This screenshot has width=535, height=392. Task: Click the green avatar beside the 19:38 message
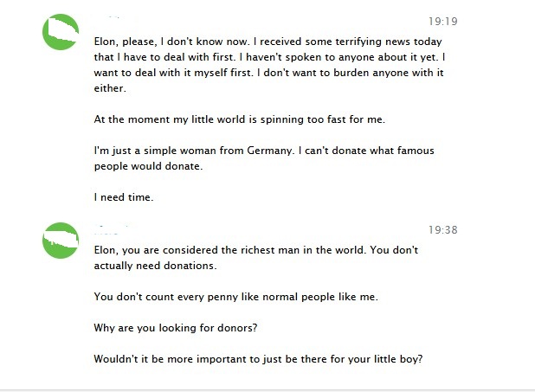(61, 240)
